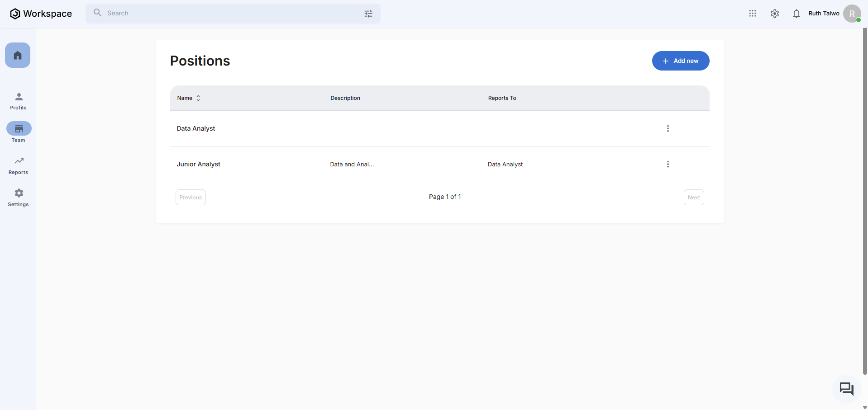Image resolution: width=868 pixels, height=410 pixels.
Task: Go to the Next page
Action: coord(693,197)
